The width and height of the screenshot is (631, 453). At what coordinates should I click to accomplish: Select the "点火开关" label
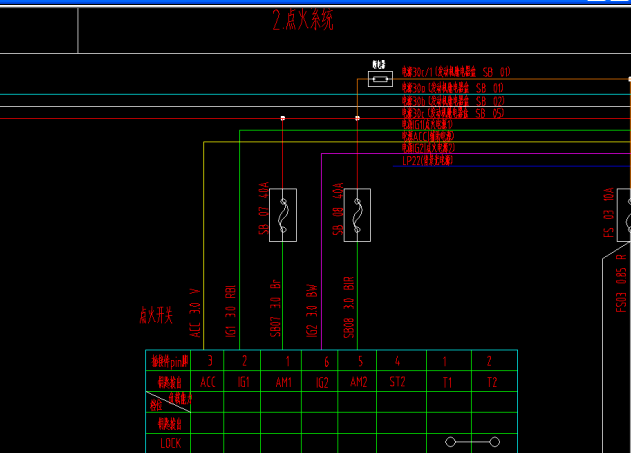pyautogui.click(x=156, y=315)
